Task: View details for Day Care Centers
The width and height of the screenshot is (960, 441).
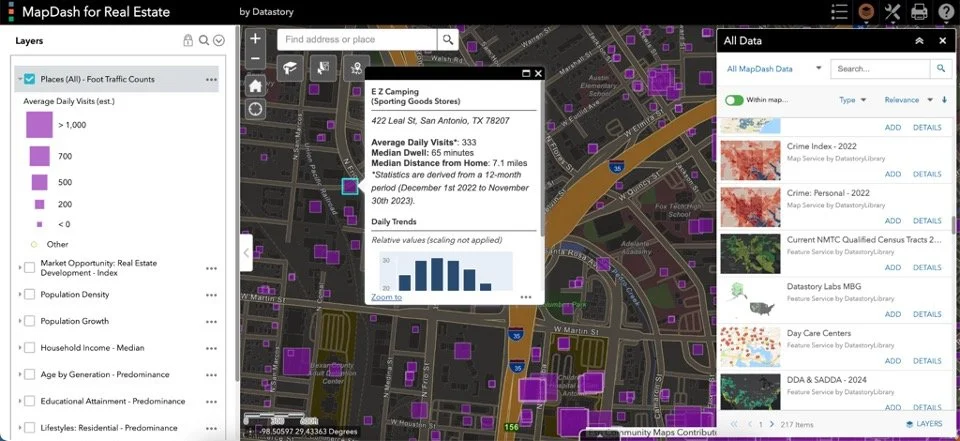Action: click(x=927, y=361)
